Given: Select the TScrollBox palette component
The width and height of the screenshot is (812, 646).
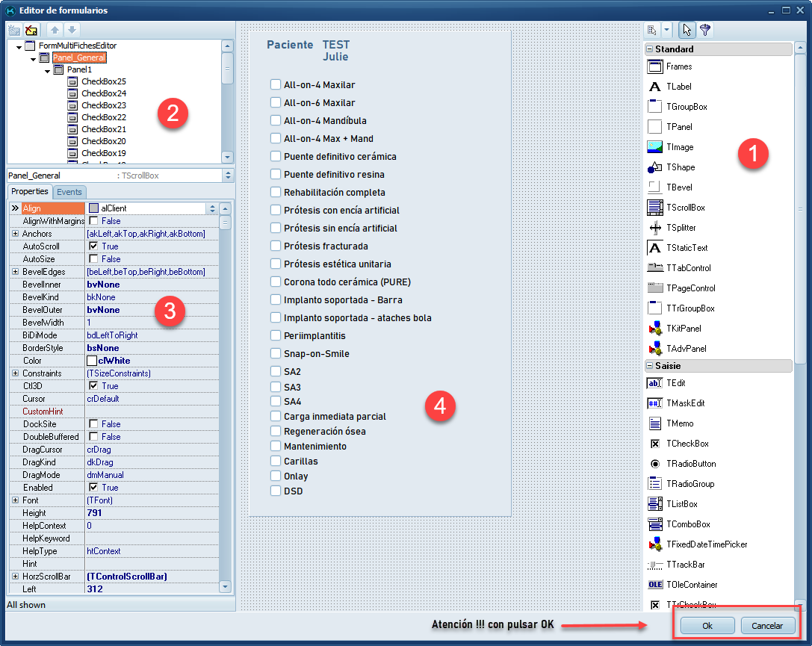Looking at the screenshot, I should (654, 208).
